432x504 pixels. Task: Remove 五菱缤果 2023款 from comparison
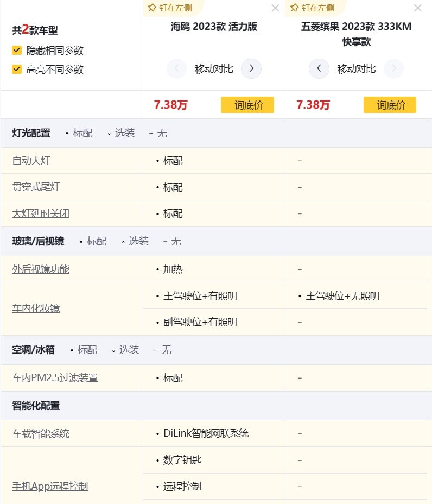(x=417, y=8)
